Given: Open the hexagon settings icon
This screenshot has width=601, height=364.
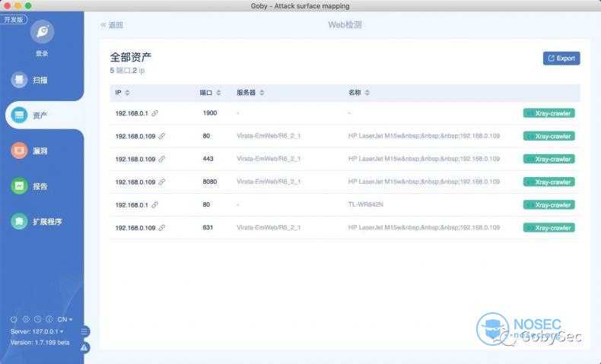Looking at the screenshot, I should [26, 319].
